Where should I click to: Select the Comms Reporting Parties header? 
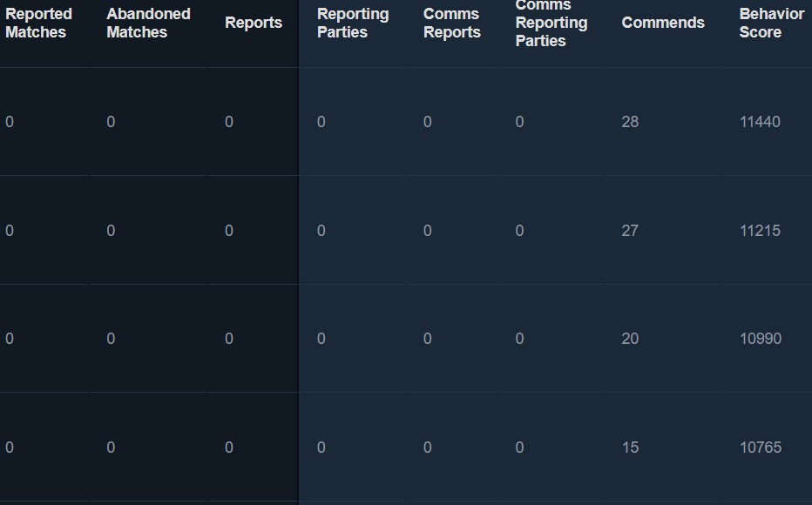[x=551, y=23]
